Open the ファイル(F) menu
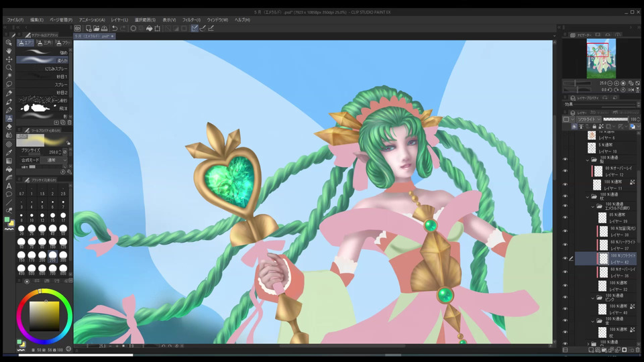Viewport: 644px width, 362px height. tap(15, 19)
